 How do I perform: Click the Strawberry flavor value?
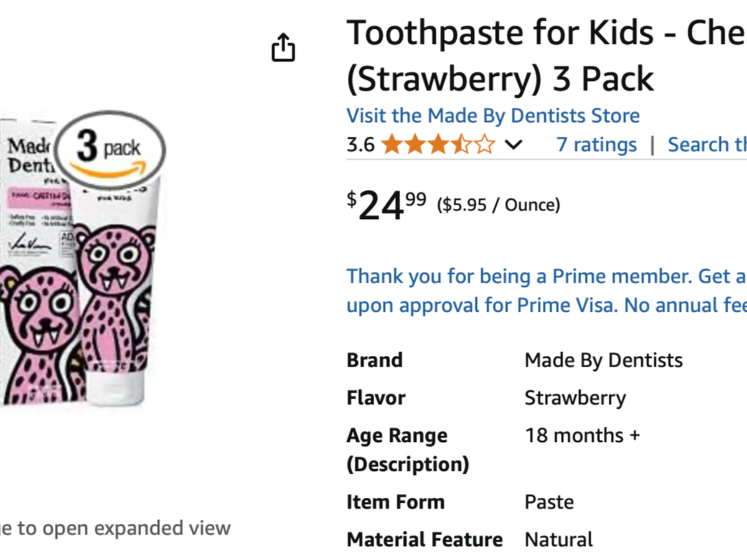coord(575,398)
